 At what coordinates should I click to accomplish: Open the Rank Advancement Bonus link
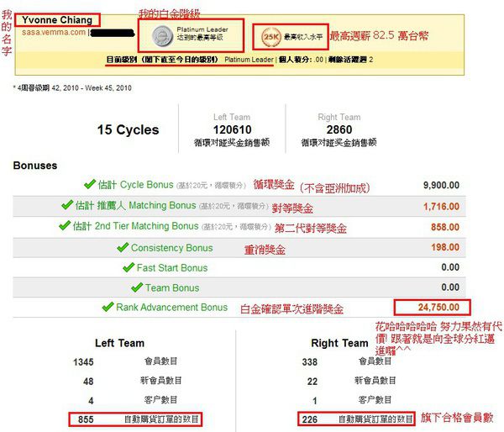click(x=172, y=308)
